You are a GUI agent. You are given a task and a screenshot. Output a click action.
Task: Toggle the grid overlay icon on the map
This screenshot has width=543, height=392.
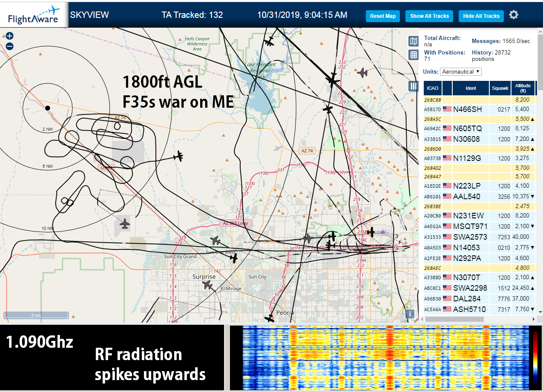[413, 55]
